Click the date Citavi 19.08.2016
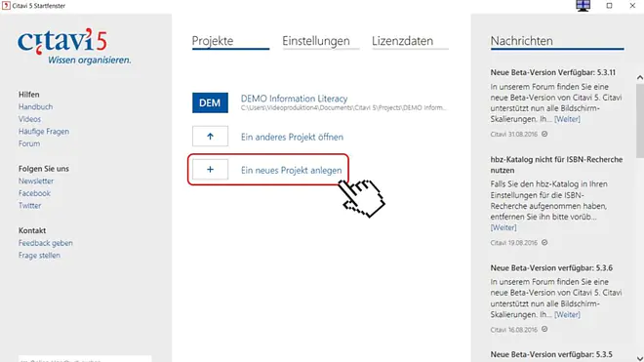644x362 pixels. (514, 243)
